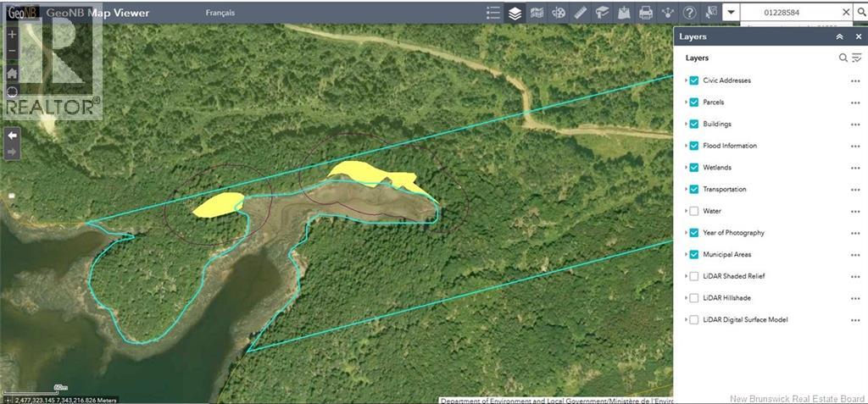Open options for LiDAR Digital Surface Model
The image size is (868, 404).
point(855,320)
